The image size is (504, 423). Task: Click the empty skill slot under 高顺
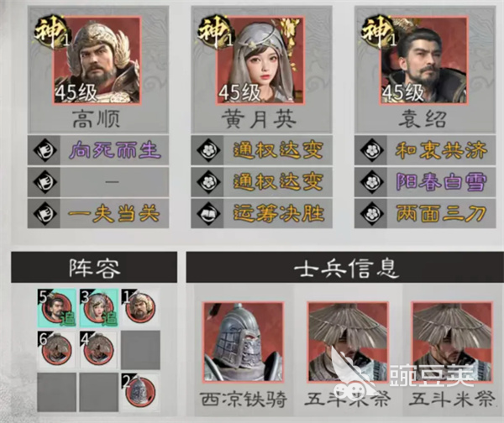[x=98, y=182]
